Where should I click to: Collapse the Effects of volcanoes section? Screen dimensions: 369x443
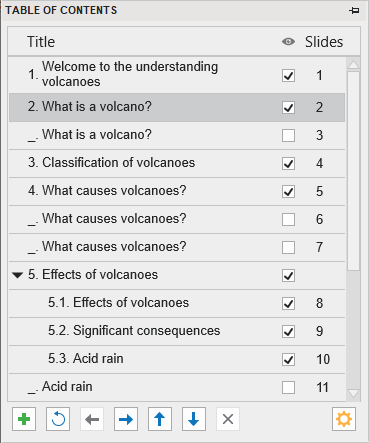pos(17,275)
